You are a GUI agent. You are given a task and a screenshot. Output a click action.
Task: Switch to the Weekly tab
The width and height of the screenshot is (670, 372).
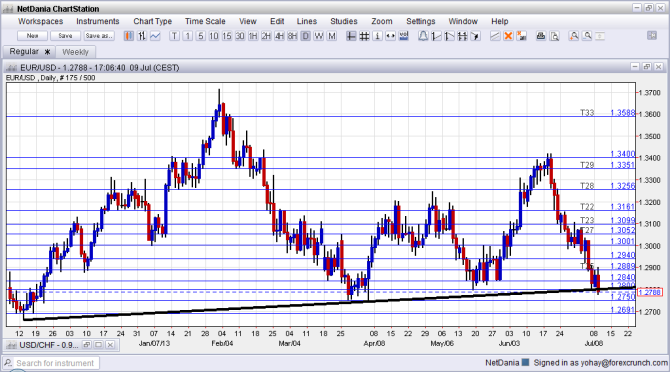75,52
